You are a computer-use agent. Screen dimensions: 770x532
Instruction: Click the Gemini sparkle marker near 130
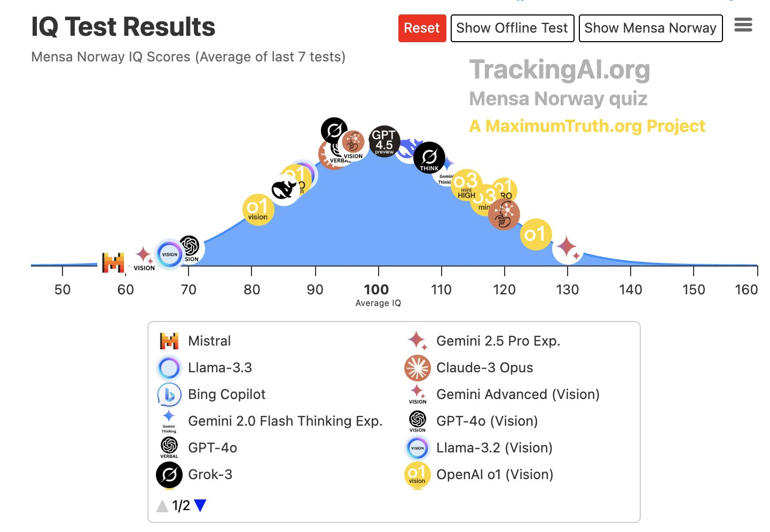tap(568, 248)
